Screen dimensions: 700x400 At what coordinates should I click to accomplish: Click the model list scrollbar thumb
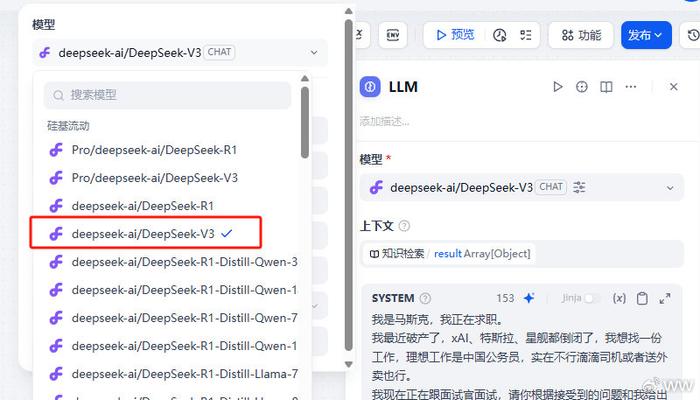pyautogui.click(x=305, y=122)
